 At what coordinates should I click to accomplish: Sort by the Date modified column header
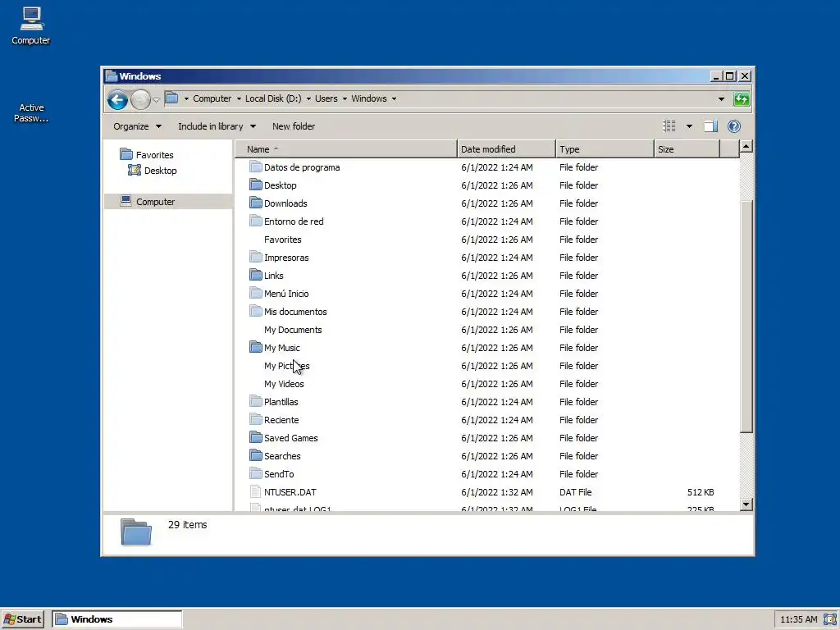[x=506, y=149]
